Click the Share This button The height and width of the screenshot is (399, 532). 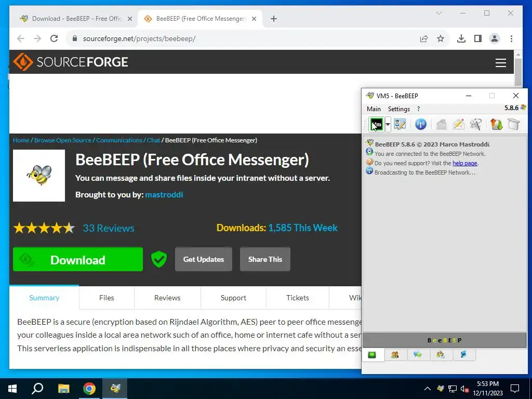(x=265, y=259)
